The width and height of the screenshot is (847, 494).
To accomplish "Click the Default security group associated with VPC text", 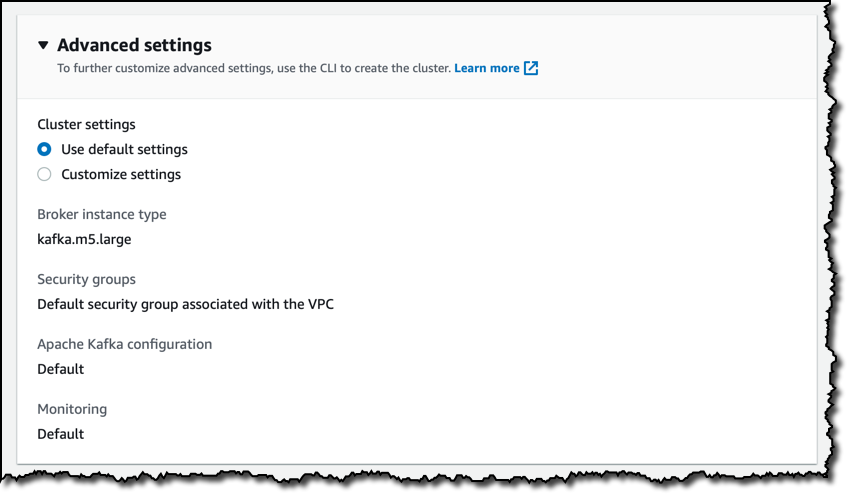I will pos(185,304).
